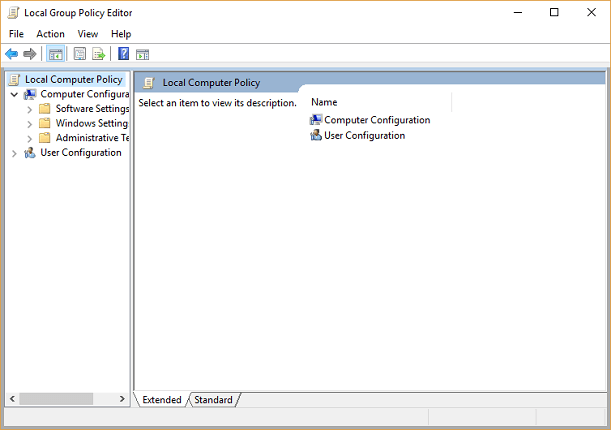Click the Local Group Policy Editor title icon
Image resolution: width=611 pixels, height=430 pixels.
coord(13,13)
